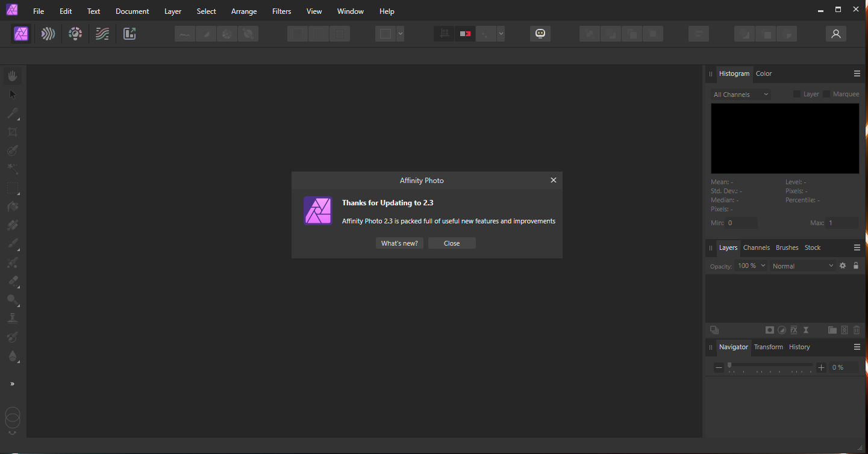Select the Flood Select magic wand tool

tap(13, 169)
